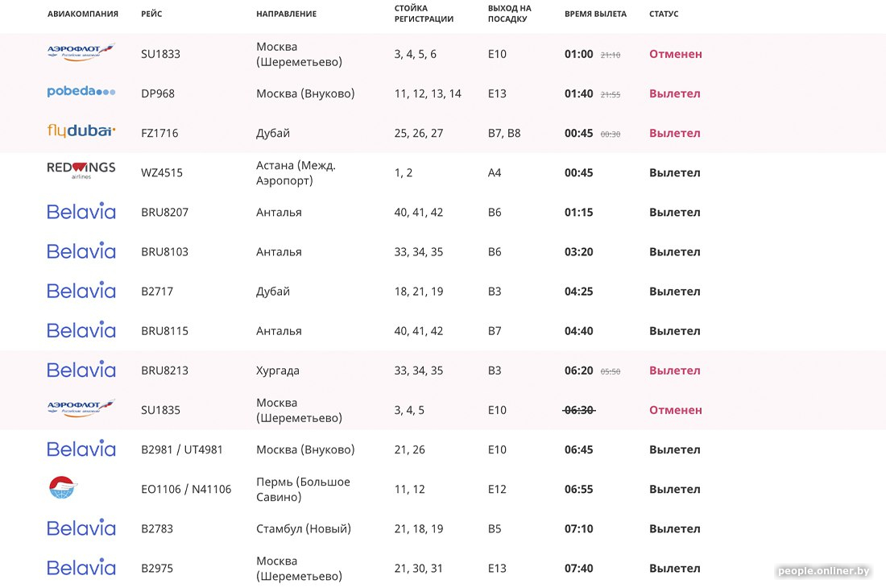Click the Aeroflot logo for flight SU1833
The image size is (886, 588).
click(81, 53)
